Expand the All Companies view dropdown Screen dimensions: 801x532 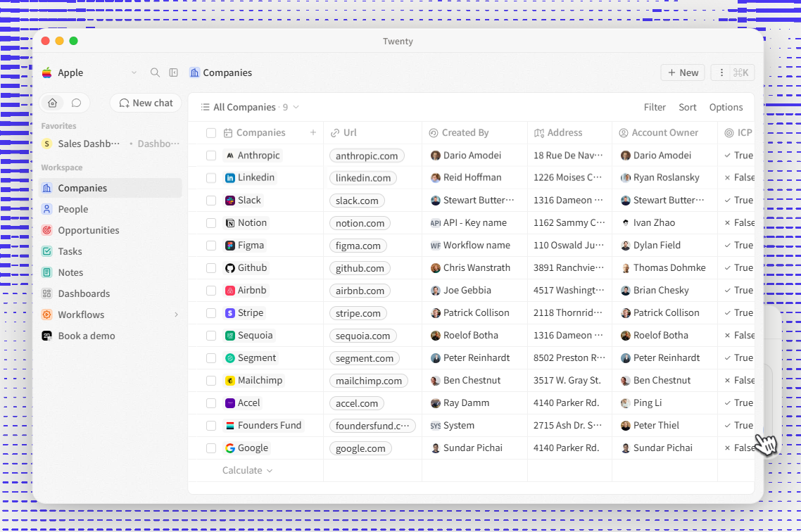[296, 107]
